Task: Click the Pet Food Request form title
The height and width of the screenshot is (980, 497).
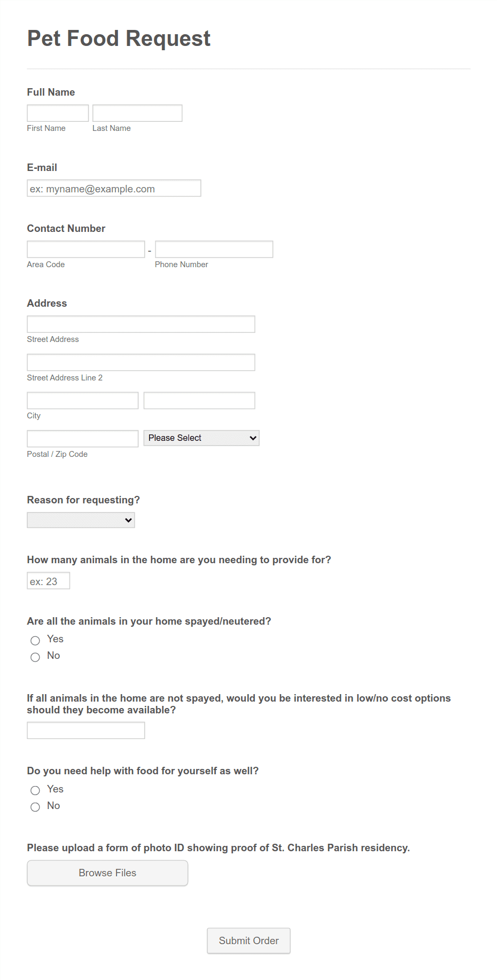Action: (x=119, y=38)
